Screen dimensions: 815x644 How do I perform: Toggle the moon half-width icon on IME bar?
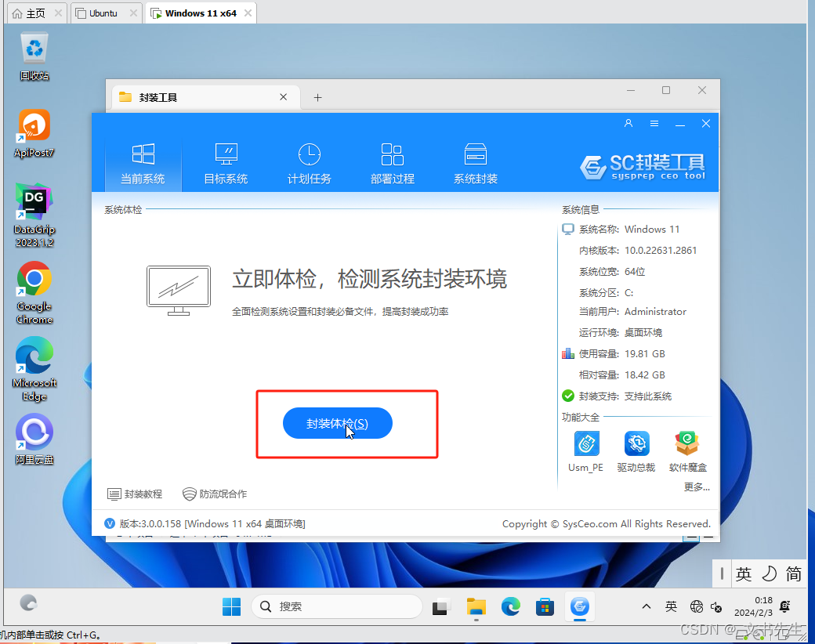pos(769,574)
